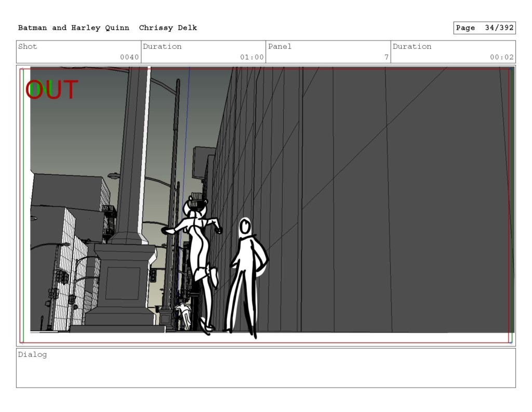This screenshot has width=532, height=412.
Task: Click the red 'OUT' marker text
Action: tap(51, 89)
